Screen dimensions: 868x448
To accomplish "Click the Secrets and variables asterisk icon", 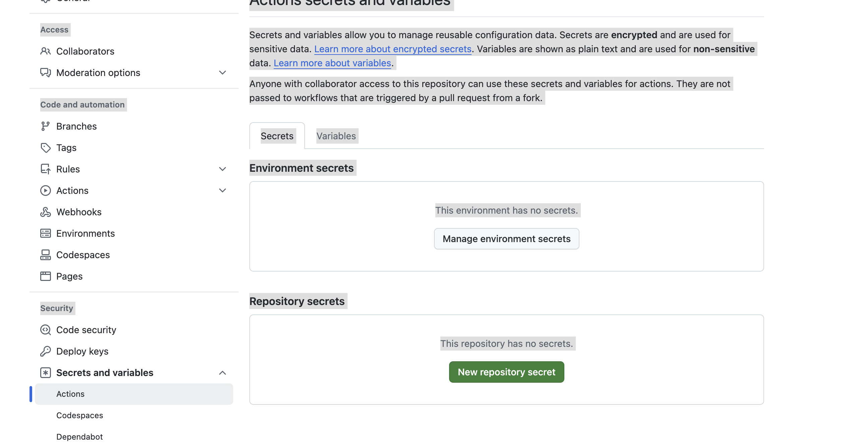I will point(46,373).
